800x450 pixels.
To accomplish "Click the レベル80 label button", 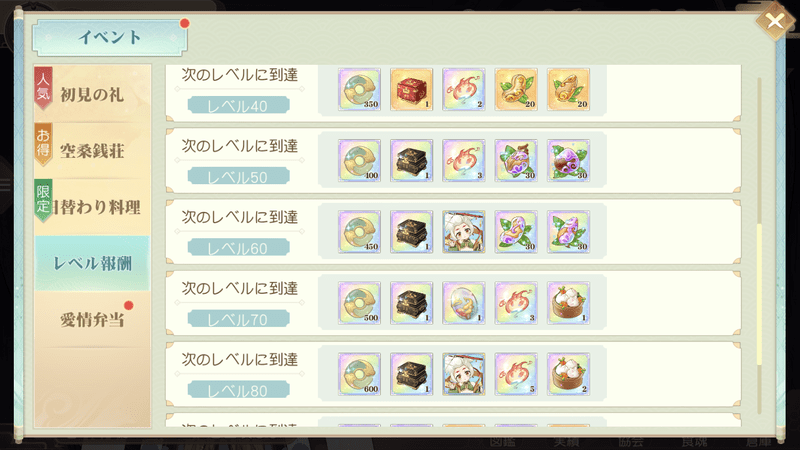I will (238, 391).
